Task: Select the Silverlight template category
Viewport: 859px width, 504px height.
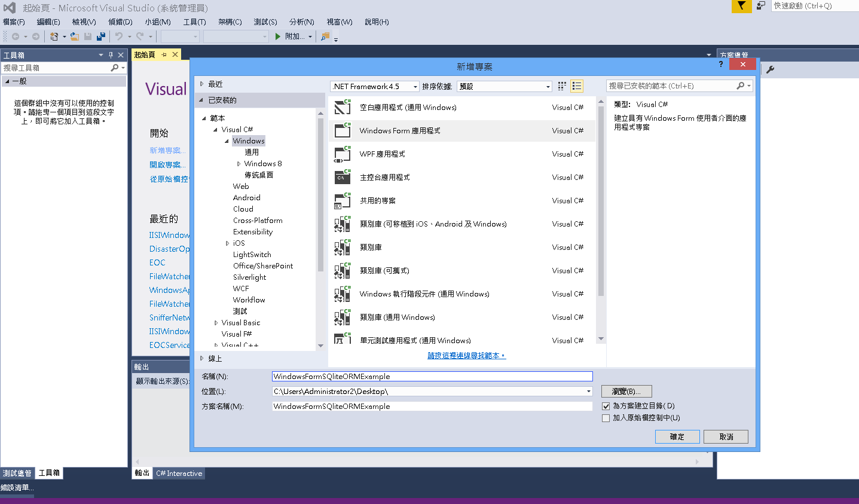Action: tap(250, 277)
